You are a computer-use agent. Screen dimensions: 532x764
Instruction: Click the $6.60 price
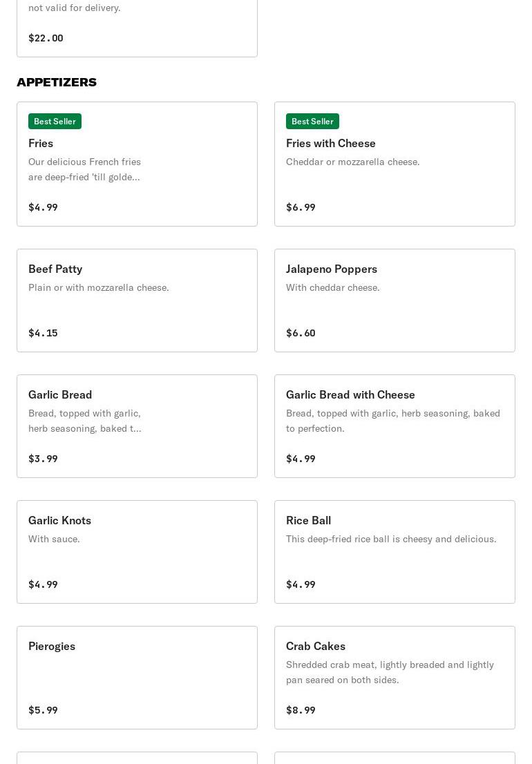[301, 333]
